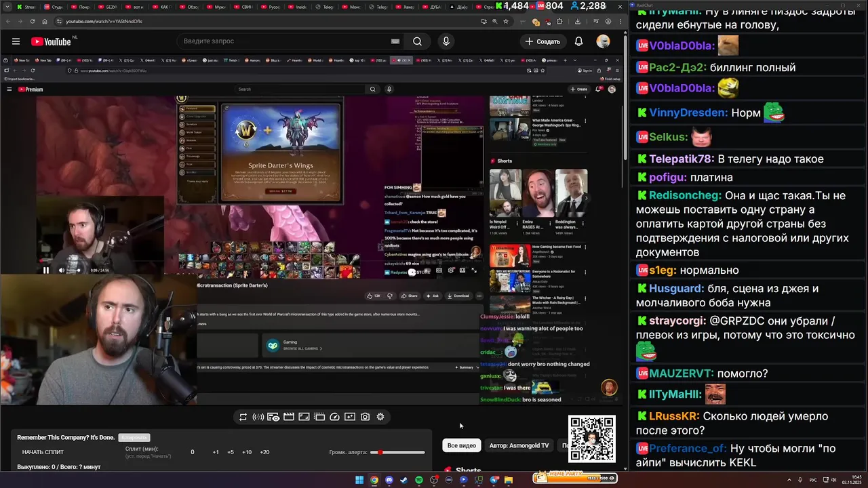
Task: Switch to the Inside browser tab
Action: point(298,7)
